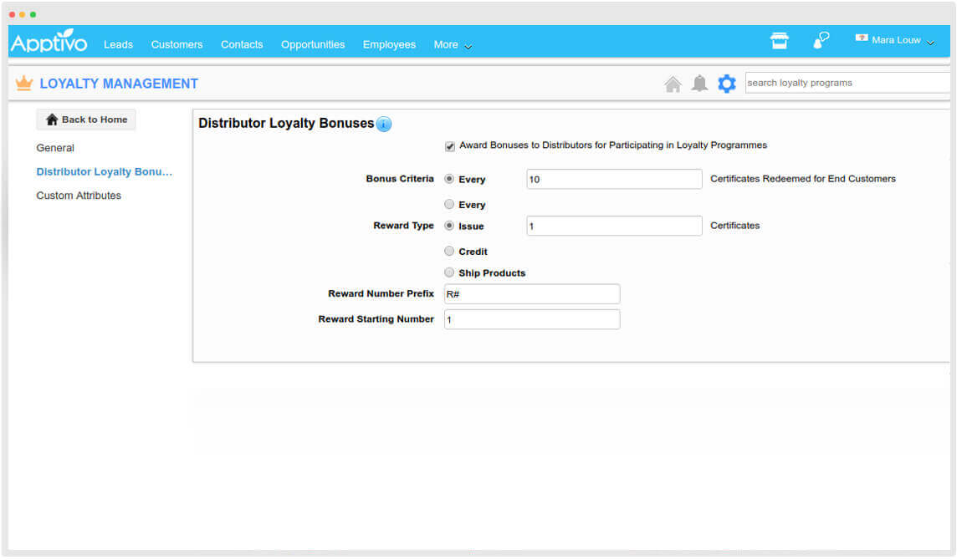Switch to the Customers section
This screenshot has height=560, width=962.
(177, 44)
